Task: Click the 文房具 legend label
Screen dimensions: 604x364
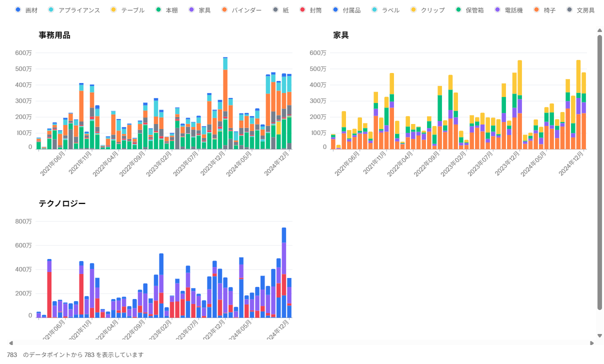Action: (x=585, y=10)
